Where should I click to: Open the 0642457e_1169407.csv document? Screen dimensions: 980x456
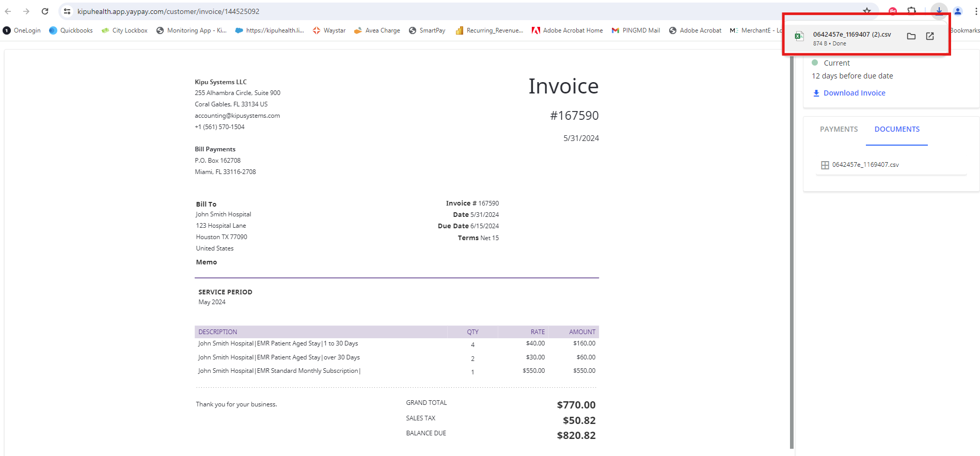(865, 165)
